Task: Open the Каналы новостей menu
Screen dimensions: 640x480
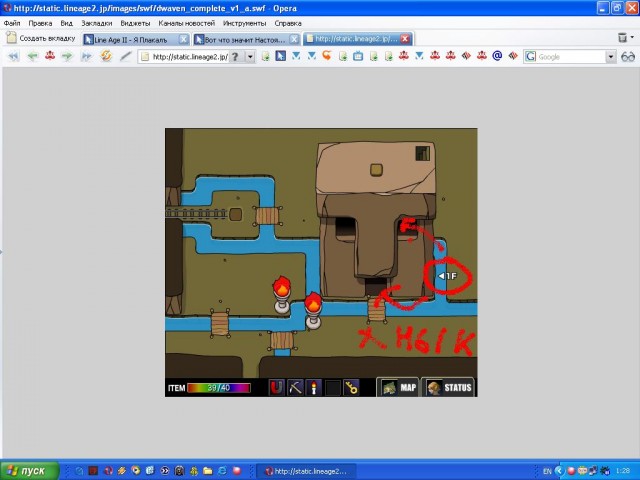Action: coord(187,23)
